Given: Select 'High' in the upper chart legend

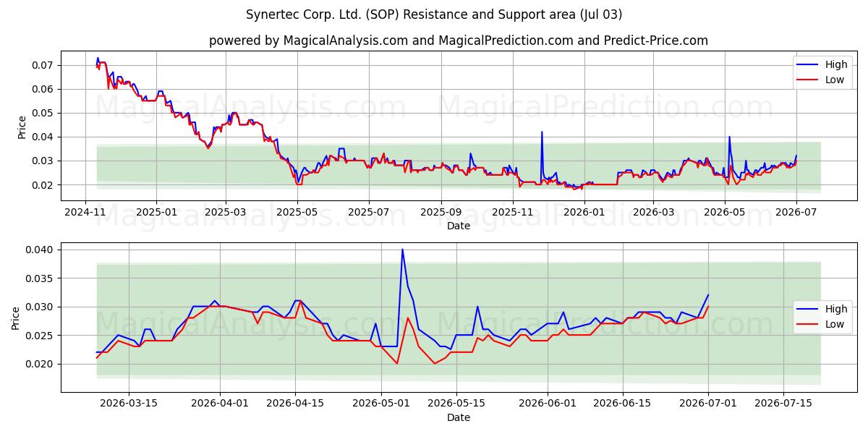Looking at the screenshot, I should point(836,64).
